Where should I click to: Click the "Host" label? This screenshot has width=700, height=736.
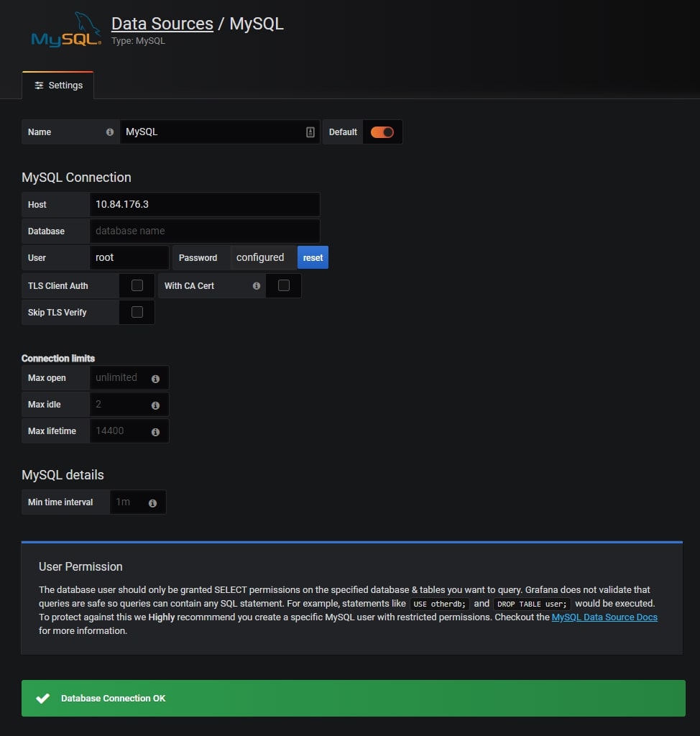(37, 205)
